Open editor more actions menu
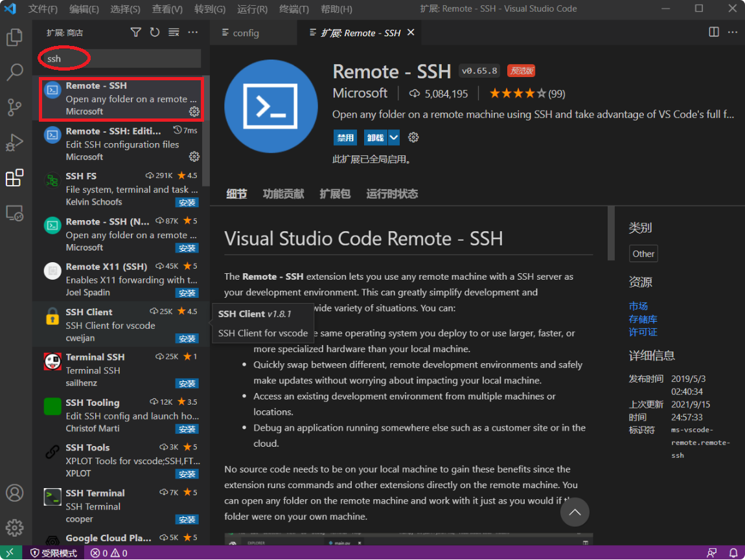The width and height of the screenshot is (745, 560). tap(733, 32)
